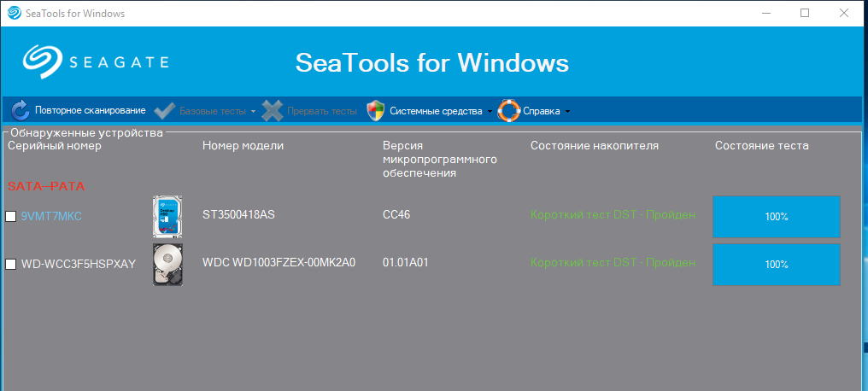Open the Системные средства dropdown arrow
868x391 pixels.
(490, 112)
